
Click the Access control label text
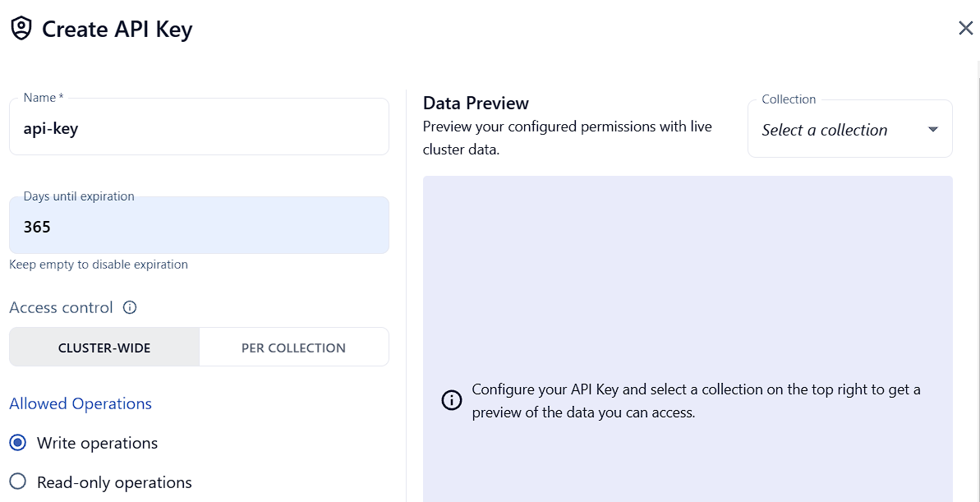click(61, 307)
